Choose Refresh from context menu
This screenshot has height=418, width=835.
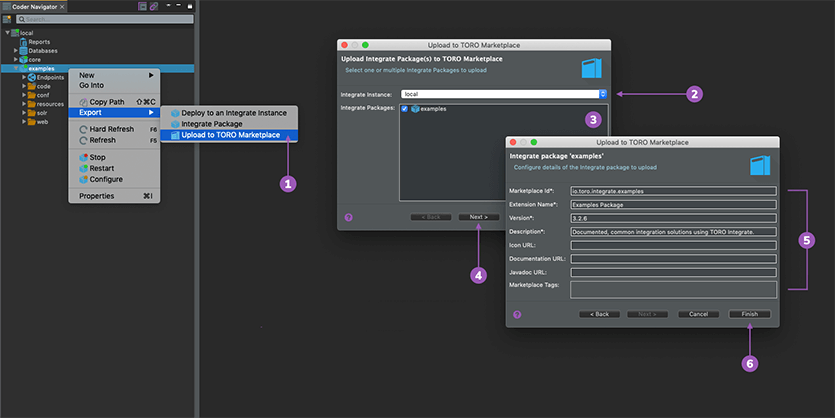114,140
